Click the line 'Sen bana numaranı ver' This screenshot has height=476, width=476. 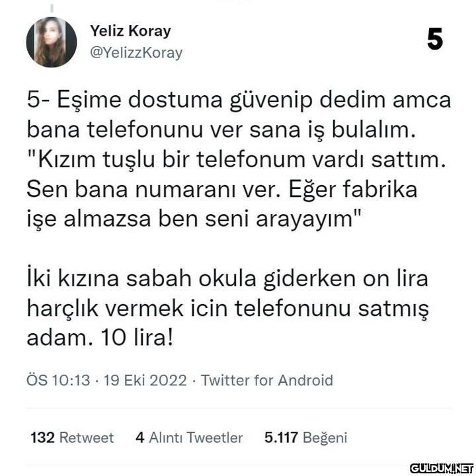pyautogui.click(x=222, y=189)
